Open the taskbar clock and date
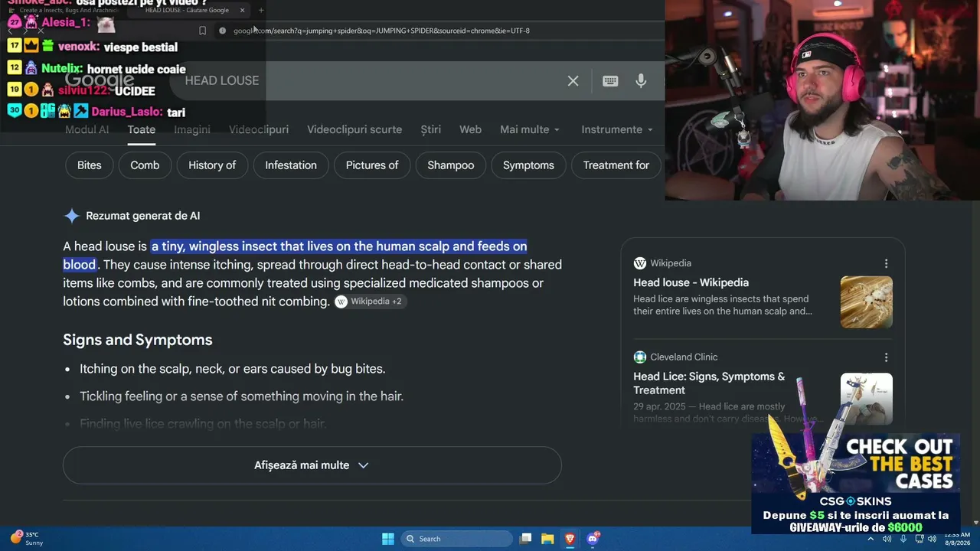Image resolution: width=980 pixels, height=551 pixels. click(x=956, y=539)
